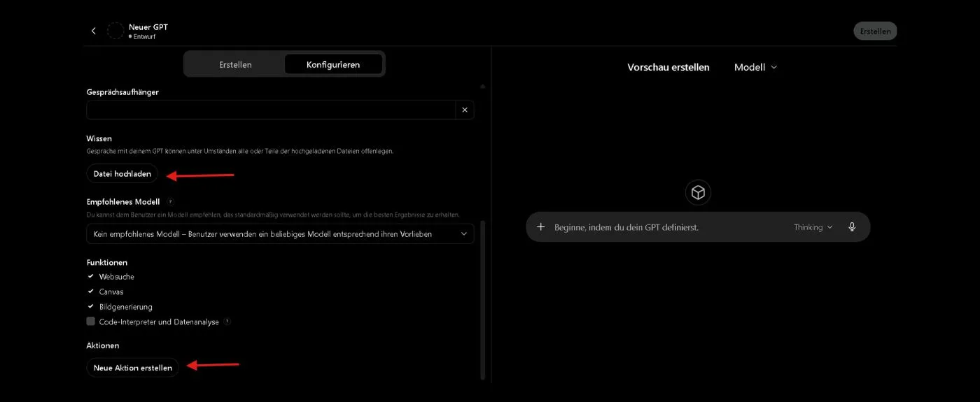Click the Gesprächsaufhänger input field
The image size is (980, 402).
[x=271, y=110]
